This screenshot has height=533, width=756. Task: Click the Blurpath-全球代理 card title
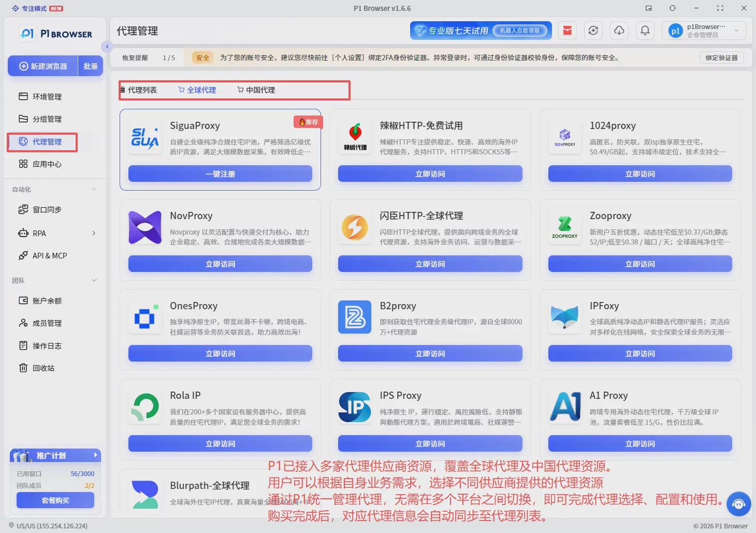point(210,485)
